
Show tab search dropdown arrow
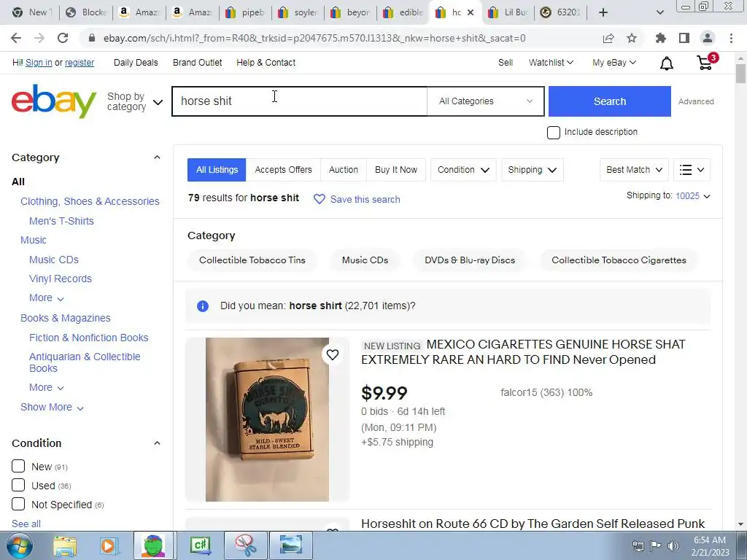coord(659,12)
